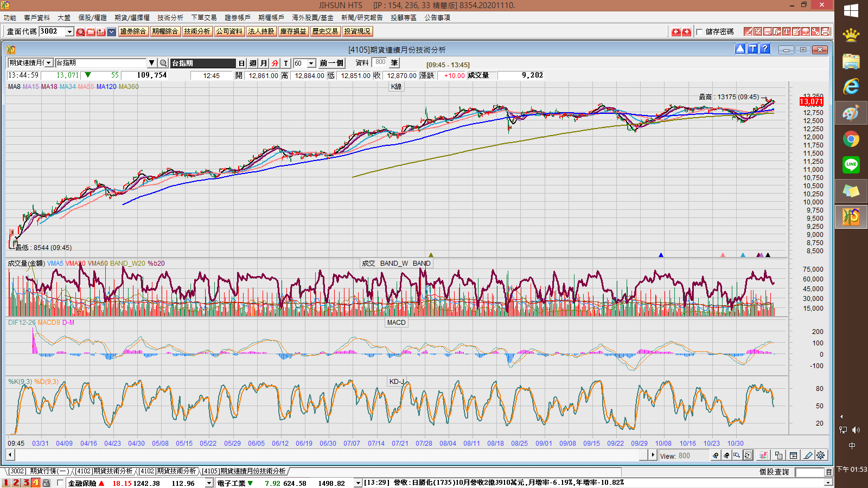Switch to status page 1 button
The width and height of the screenshot is (868, 488).
coord(6,483)
